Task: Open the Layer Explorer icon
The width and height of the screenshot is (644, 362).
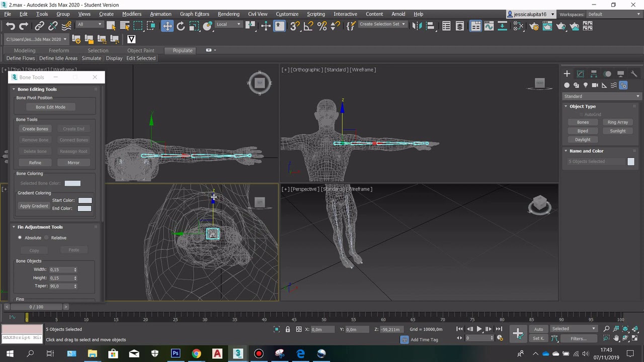Action: coord(460,26)
